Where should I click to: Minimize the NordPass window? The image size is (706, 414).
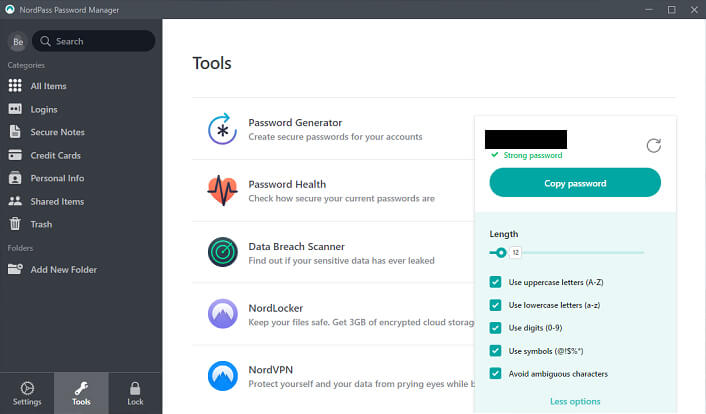click(649, 9)
